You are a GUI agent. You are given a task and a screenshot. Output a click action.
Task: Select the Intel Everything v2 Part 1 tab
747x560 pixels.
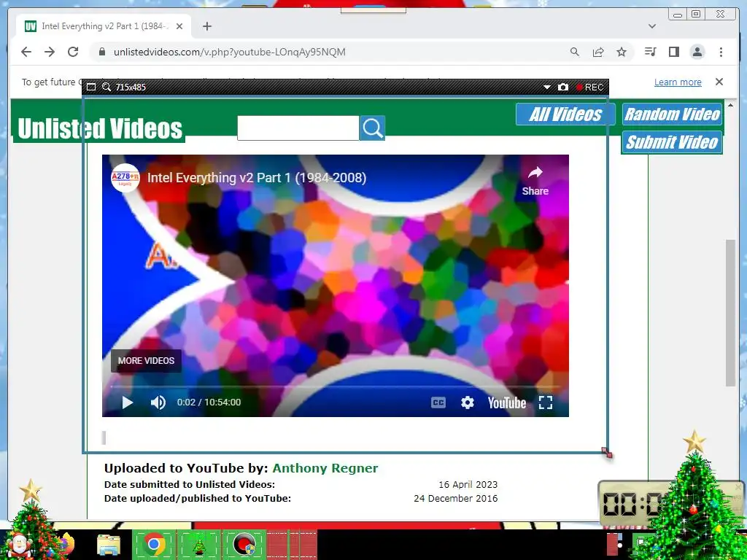coord(104,26)
